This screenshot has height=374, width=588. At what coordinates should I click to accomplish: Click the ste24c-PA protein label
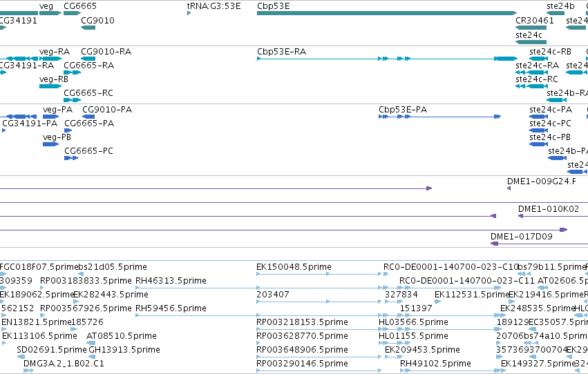coord(551,109)
